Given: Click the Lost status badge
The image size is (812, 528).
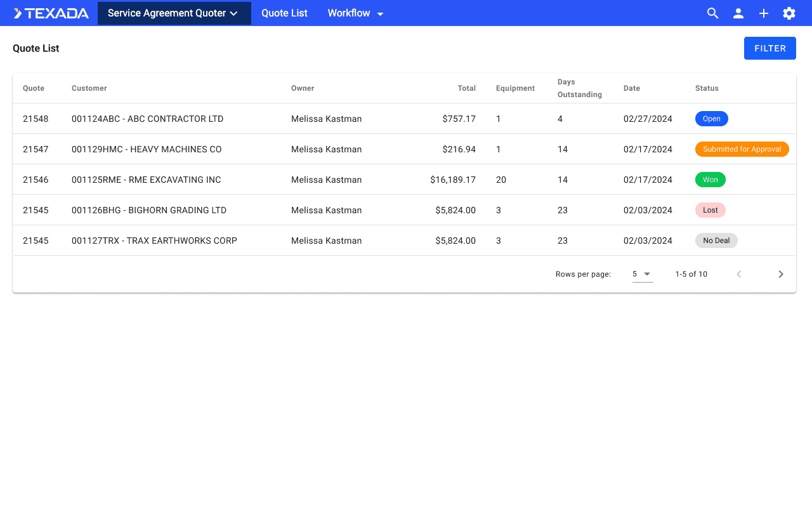Looking at the screenshot, I should click(710, 210).
